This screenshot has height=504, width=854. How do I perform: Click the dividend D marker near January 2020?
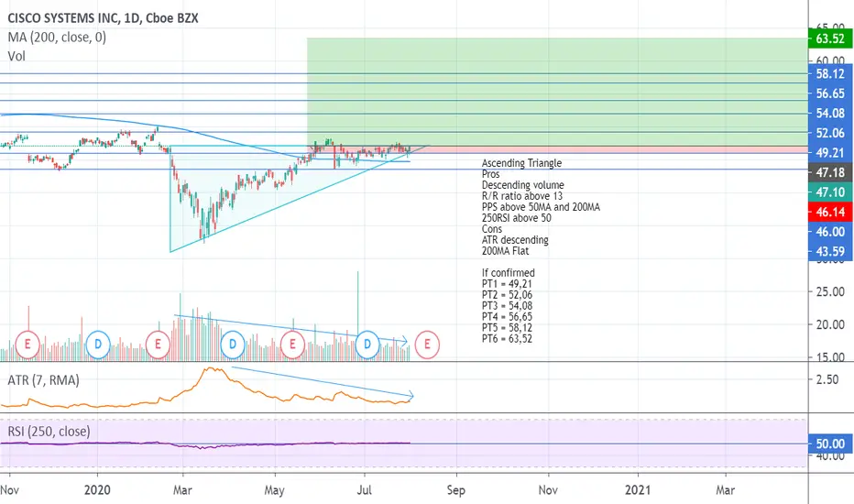[98, 345]
